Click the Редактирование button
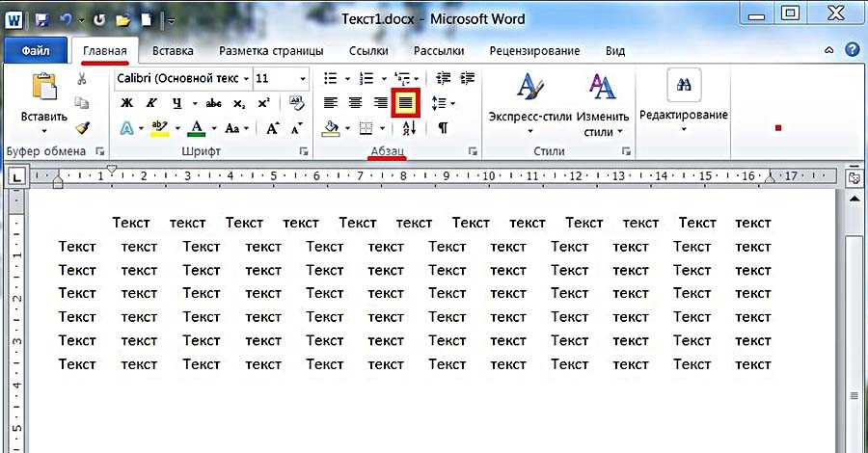 point(684,99)
